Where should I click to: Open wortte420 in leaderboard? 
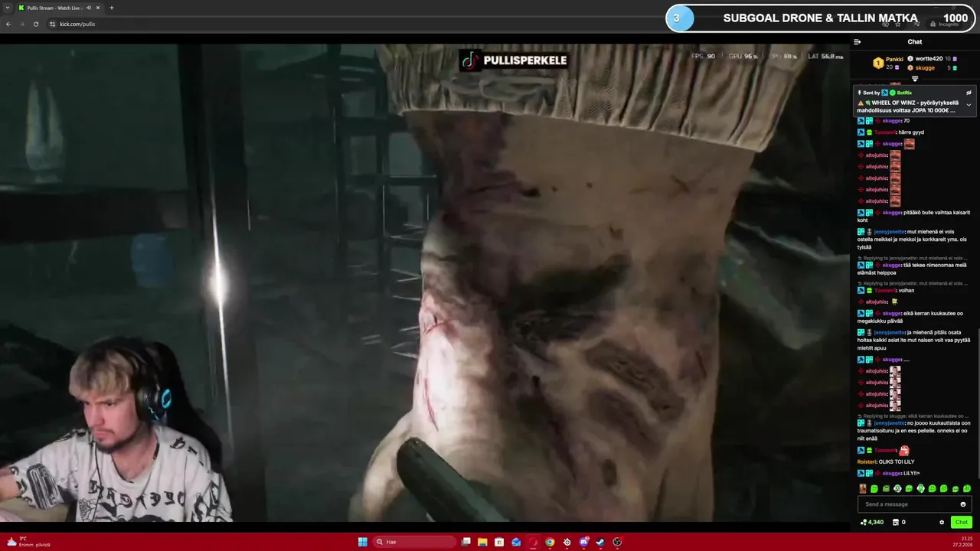(x=932, y=59)
